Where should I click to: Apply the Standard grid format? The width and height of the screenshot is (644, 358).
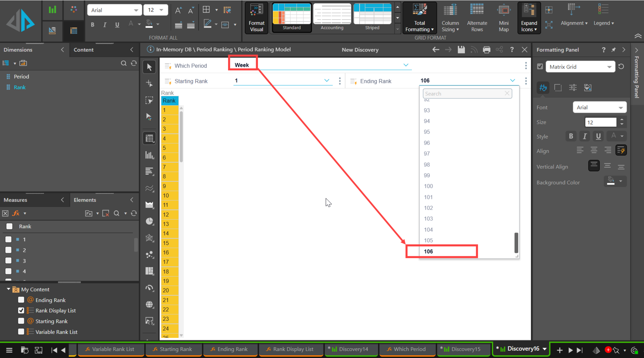pyautogui.click(x=292, y=17)
